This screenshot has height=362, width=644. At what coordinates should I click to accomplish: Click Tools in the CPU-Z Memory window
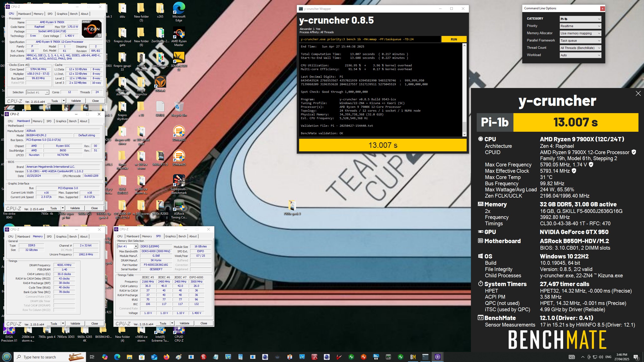coord(54,324)
